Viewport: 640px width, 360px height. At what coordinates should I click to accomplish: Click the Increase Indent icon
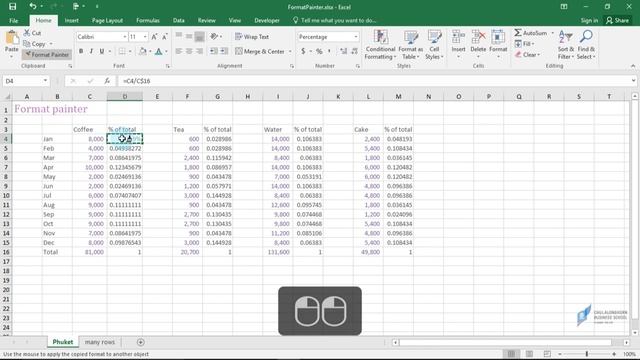[224, 51]
